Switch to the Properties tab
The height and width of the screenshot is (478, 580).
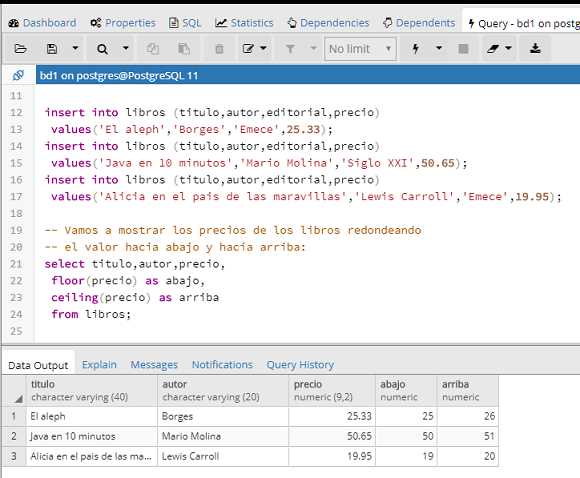click(123, 23)
